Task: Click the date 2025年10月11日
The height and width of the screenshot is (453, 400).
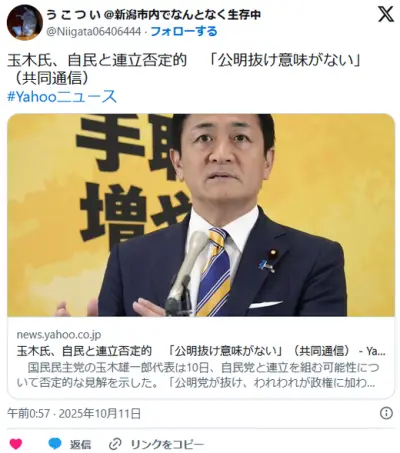Action: pos(100,414)
